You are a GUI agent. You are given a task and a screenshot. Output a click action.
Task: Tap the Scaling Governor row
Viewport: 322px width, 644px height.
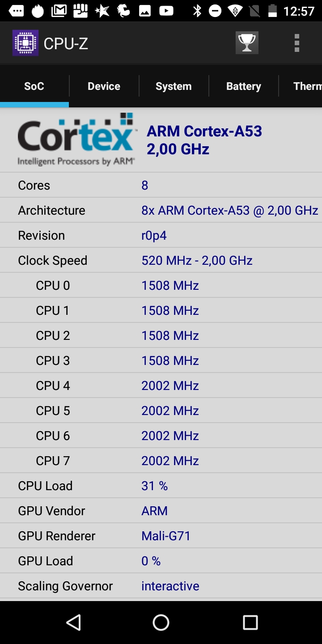(161, 586)
